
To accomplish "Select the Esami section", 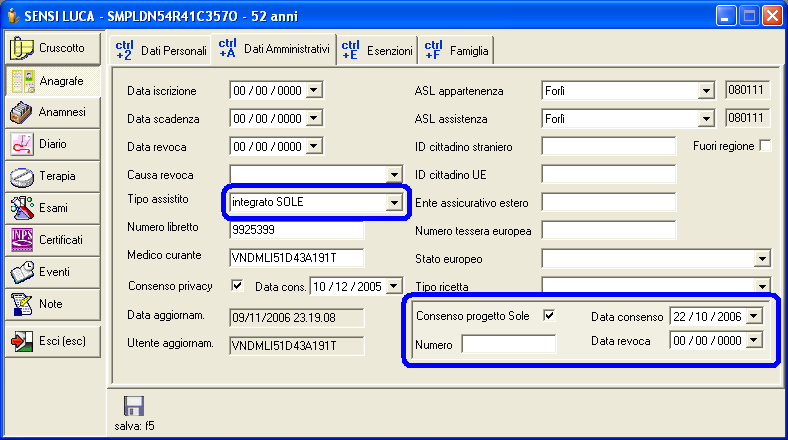I will point(53,208).
